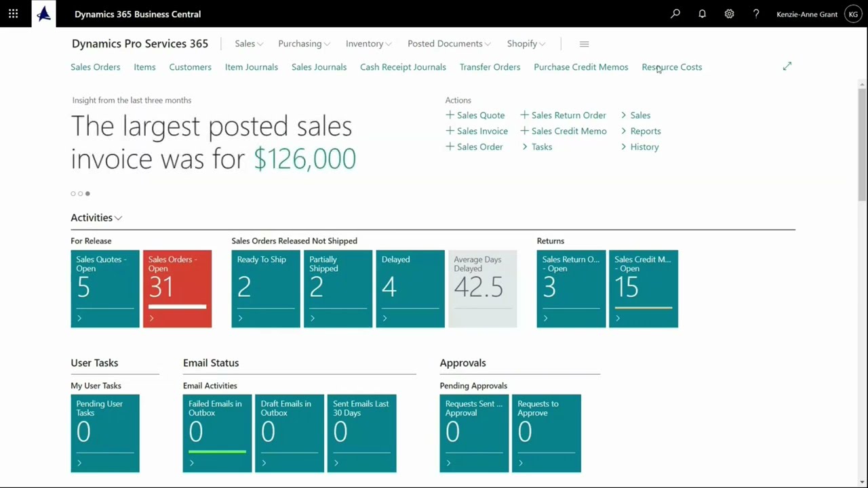Screen dimensions: 868x488
Task: Click the arrow on Sales Quotes - Open tile
Action: (x=79, y=318)
